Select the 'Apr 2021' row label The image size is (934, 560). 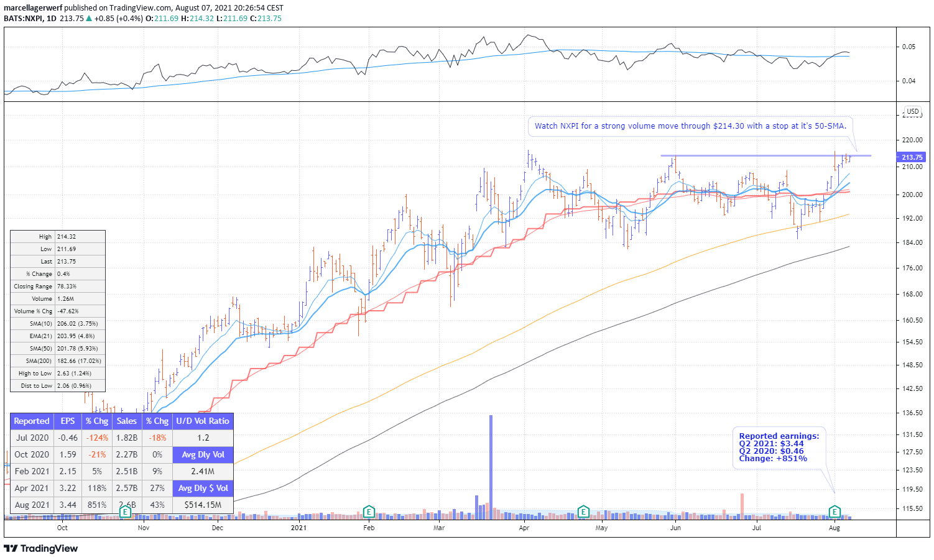coord(32,489)
